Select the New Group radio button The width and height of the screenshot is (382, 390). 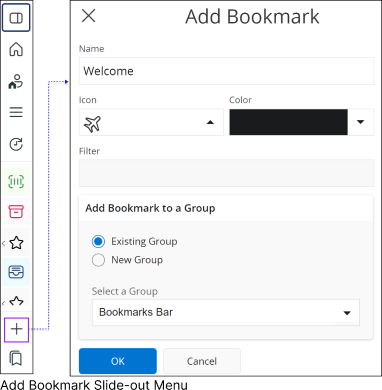(98, 260)
